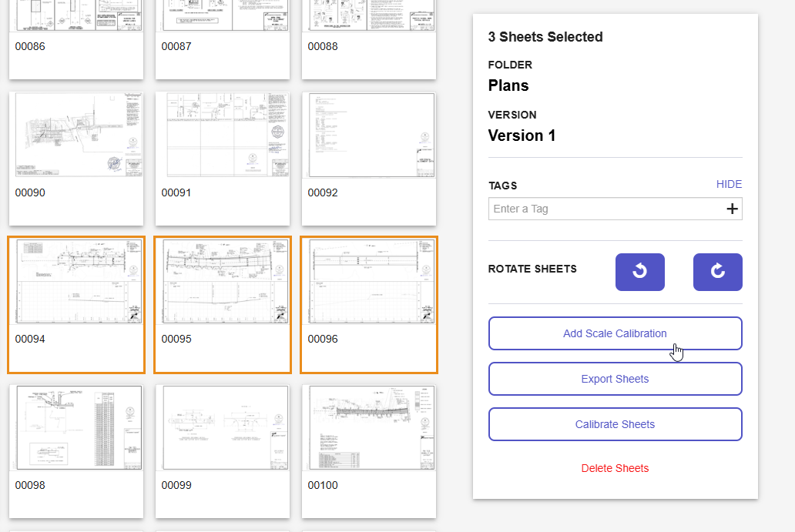Screen dimensions: 795x532
Task: Deselect sheet 00094
Action: [x=75, y=281]
